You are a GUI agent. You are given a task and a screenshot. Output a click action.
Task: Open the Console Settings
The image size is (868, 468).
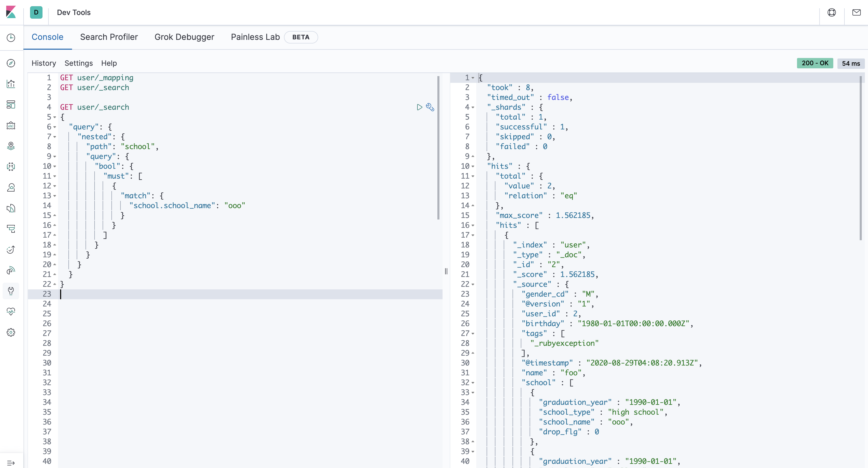[x=79, y=63]
